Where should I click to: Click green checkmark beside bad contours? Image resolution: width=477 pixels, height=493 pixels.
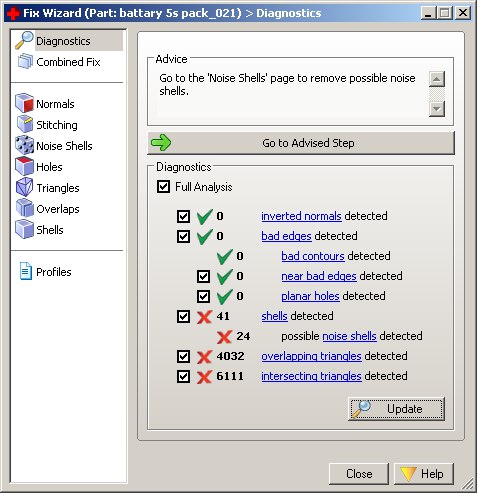(225, 256)
